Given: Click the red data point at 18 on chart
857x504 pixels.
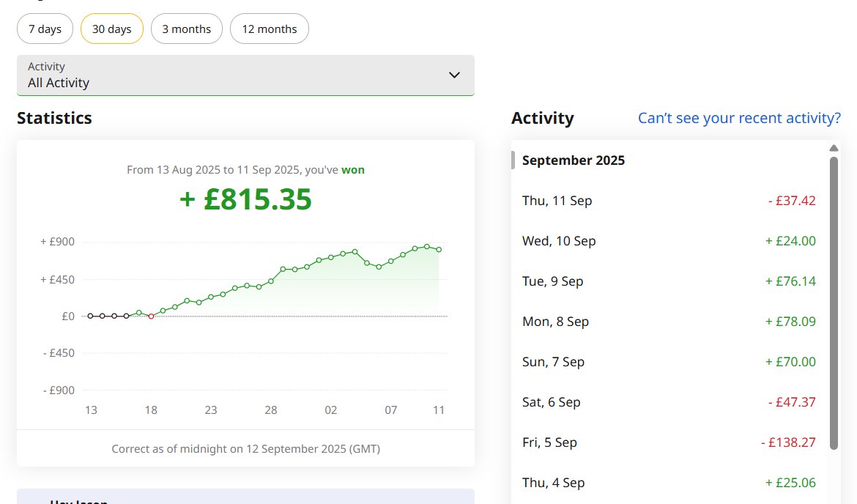Looking at the screenshot, I should 151,316.
